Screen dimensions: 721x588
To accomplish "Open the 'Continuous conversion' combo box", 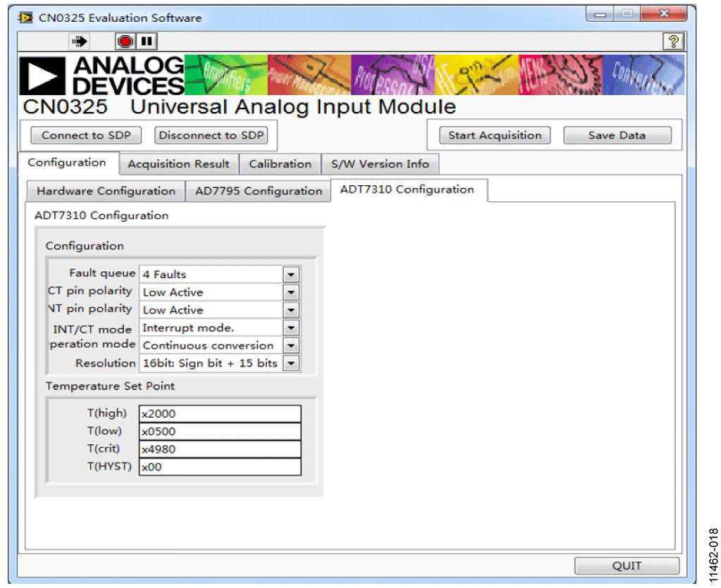I will coord(220,346).
